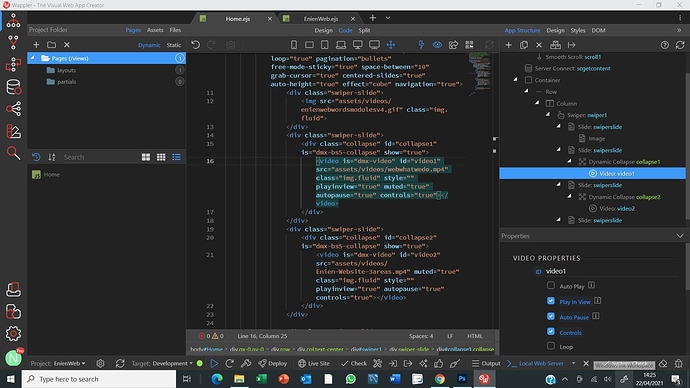This screenshot has height=388, width=690.
Task: Toggle the eye preview icon in toolbar
Action: pyautogui.click(x=437, y=45)
